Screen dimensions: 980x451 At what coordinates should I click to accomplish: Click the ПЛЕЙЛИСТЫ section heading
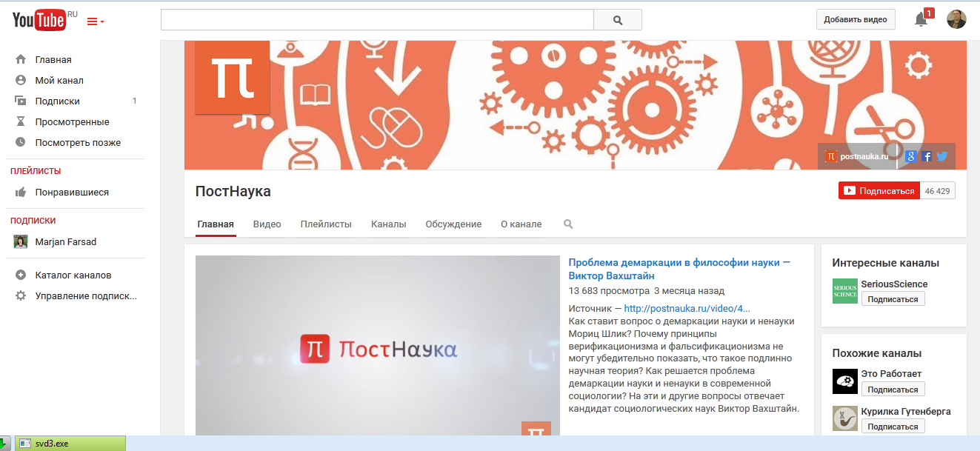[x=36, y=171]
